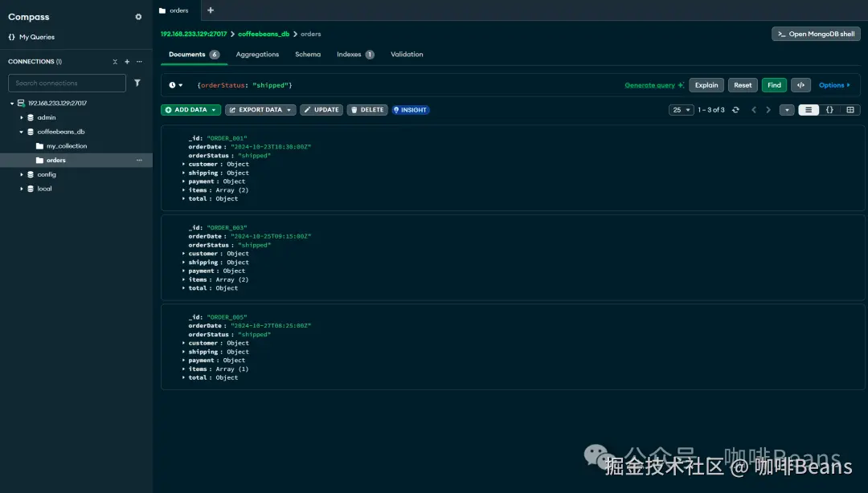Click the Compass title in sidebar
This screenshot has height=493, width=868.
(x=29, y=17)
